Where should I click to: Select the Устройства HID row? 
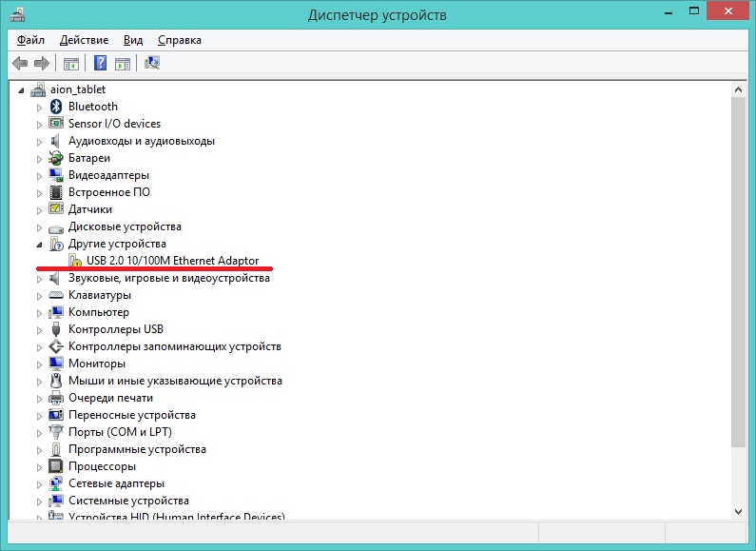pyautogui.click(x=177, y=516)
